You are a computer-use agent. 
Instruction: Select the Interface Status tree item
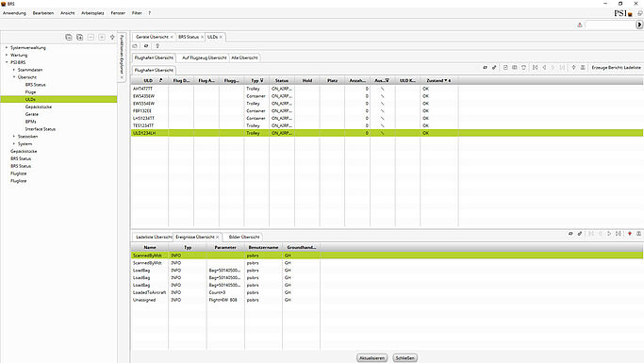coord(41,129)
